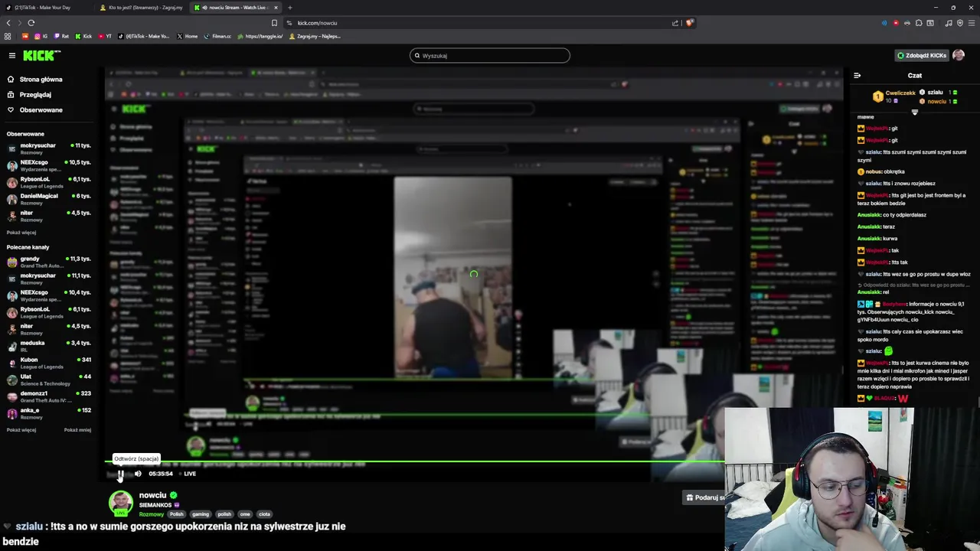This screenshot has width=980, height=551.
Task: Click the browser VPN shield icon
Action: (x=960, y=23)
